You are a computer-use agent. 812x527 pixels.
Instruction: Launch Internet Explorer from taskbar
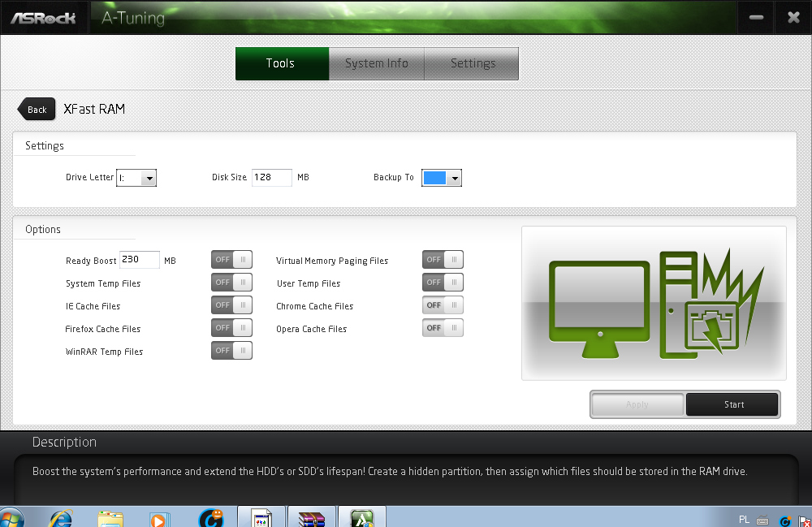click(x=61, y=518)
